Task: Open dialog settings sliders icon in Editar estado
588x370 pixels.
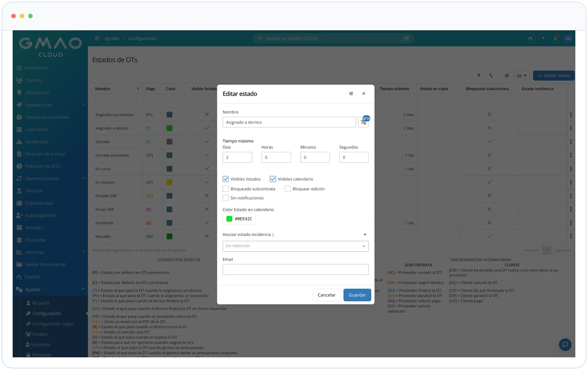Action: (x=351, y=94)
